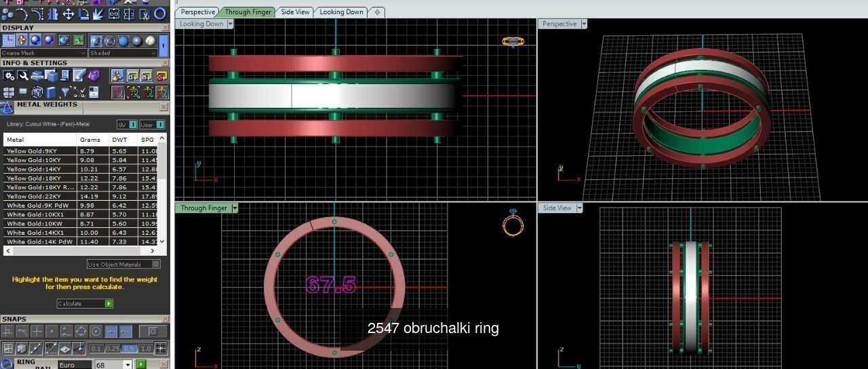
Task: Click the green Ring Rail run button
Action: coord(141,364)
